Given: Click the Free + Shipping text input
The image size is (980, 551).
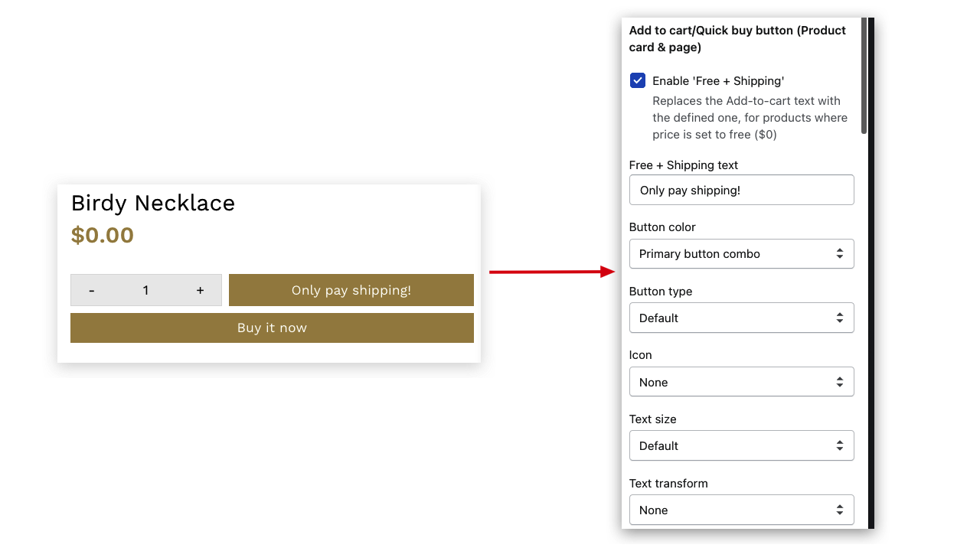Looking at the screenshot, I should pos(741,190).
